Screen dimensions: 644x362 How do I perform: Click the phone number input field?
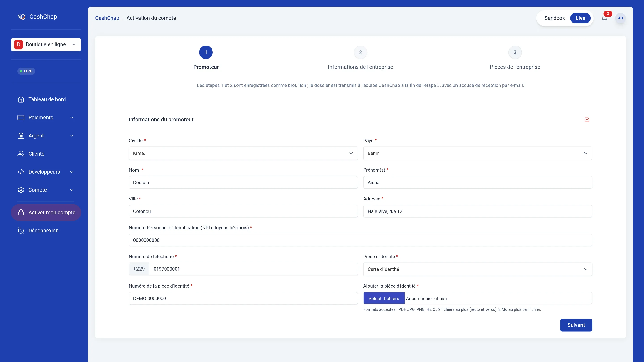[253, 269]
